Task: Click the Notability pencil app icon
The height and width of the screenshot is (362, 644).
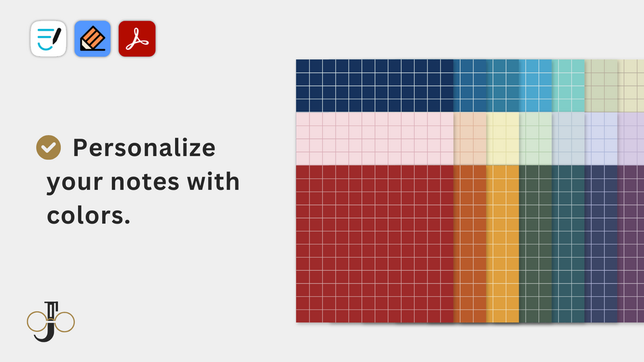Action: click(x=92, y=38)
